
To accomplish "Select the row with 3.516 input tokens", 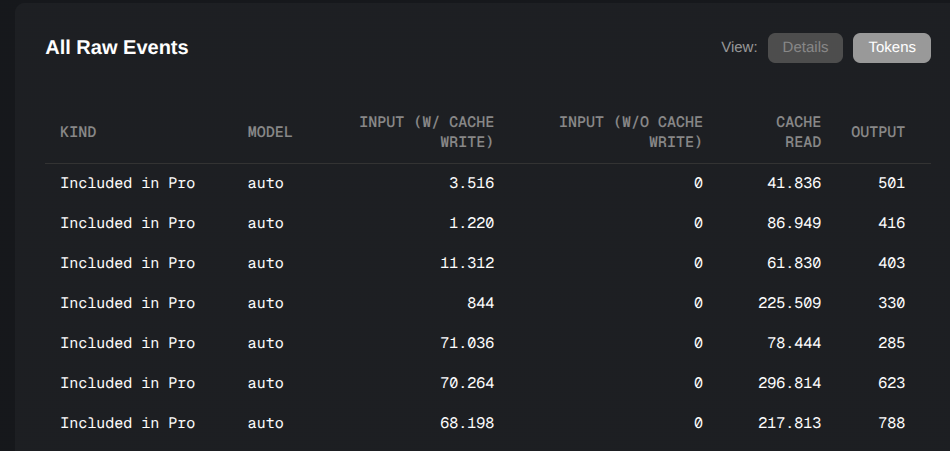I will [488, 183].
